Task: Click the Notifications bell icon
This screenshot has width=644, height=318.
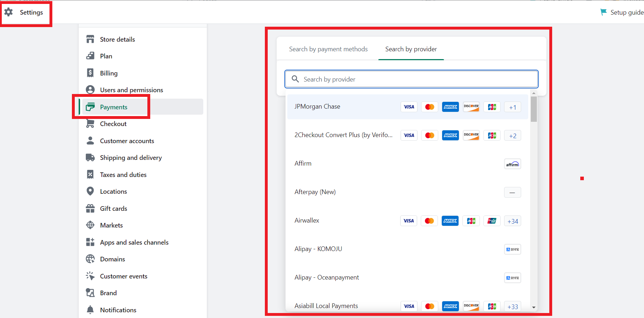Action: coord(90,310)
